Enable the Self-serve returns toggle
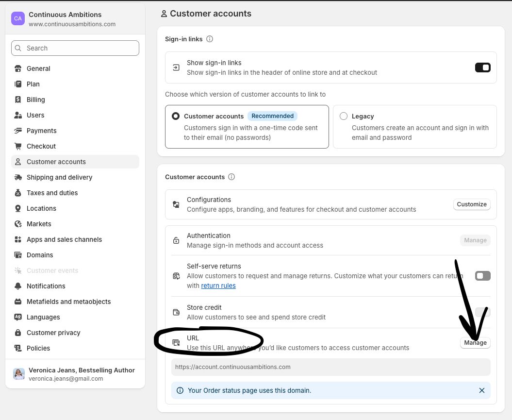This screenshot has width=512, height=420. coord(482,276)
